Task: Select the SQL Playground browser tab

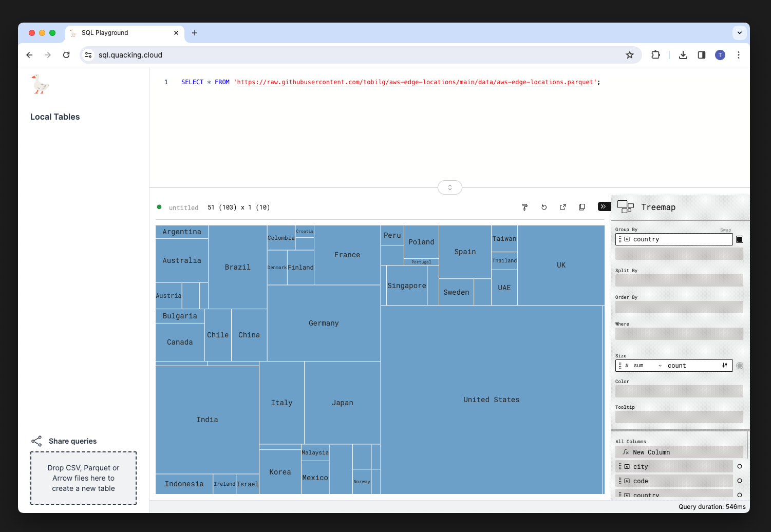Action: (125, 33)
